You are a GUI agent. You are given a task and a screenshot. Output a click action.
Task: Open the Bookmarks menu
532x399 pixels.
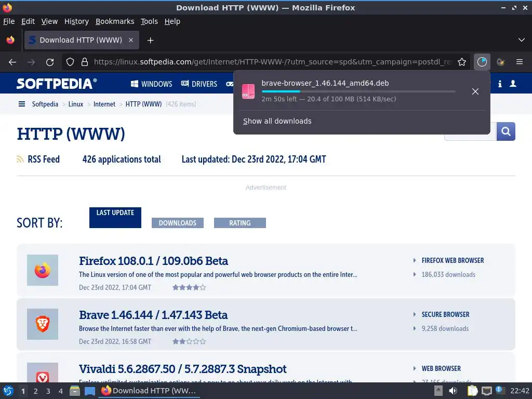115,21
